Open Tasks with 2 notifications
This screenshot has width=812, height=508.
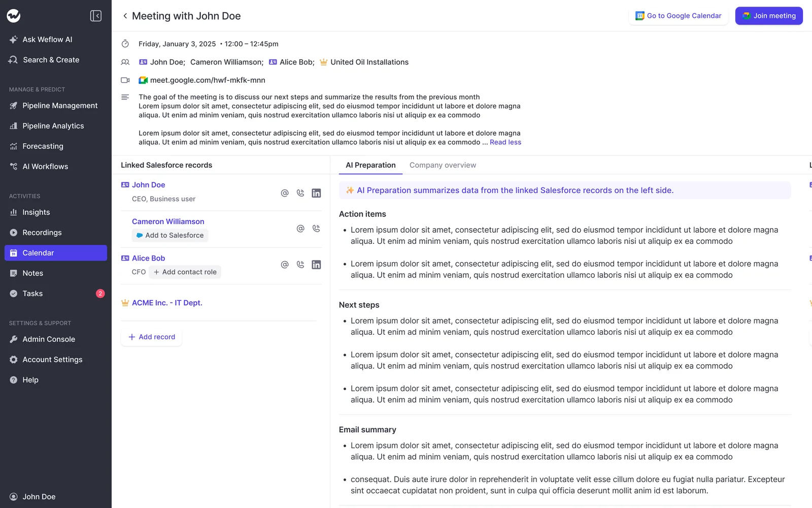(x=56, y=294)
